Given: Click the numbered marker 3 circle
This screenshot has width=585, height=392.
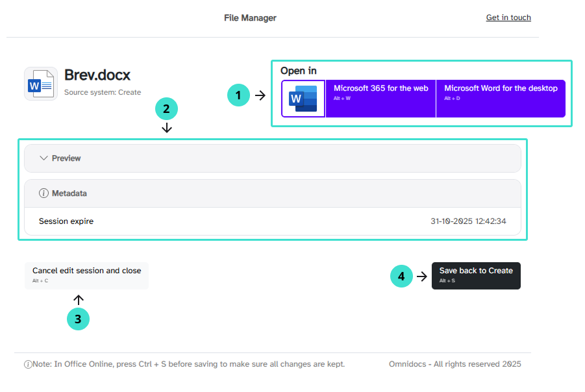Looking at the screenshot, I should click(x=79, y=319).
